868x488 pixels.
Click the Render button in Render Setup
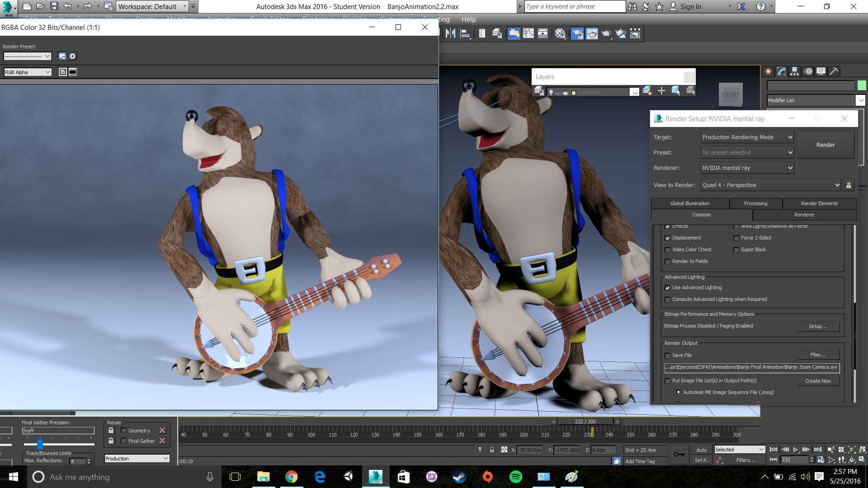click(x=825, y=145)
